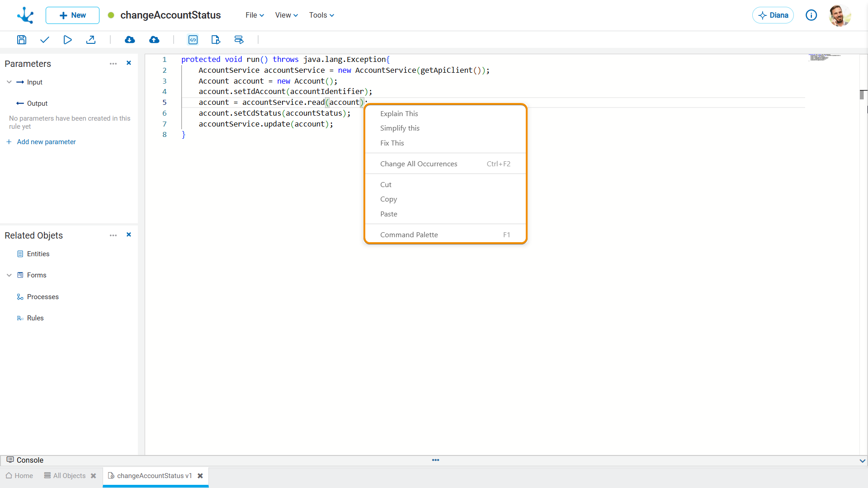
Task: Click the three dots above console
Action: pos(435,460)
